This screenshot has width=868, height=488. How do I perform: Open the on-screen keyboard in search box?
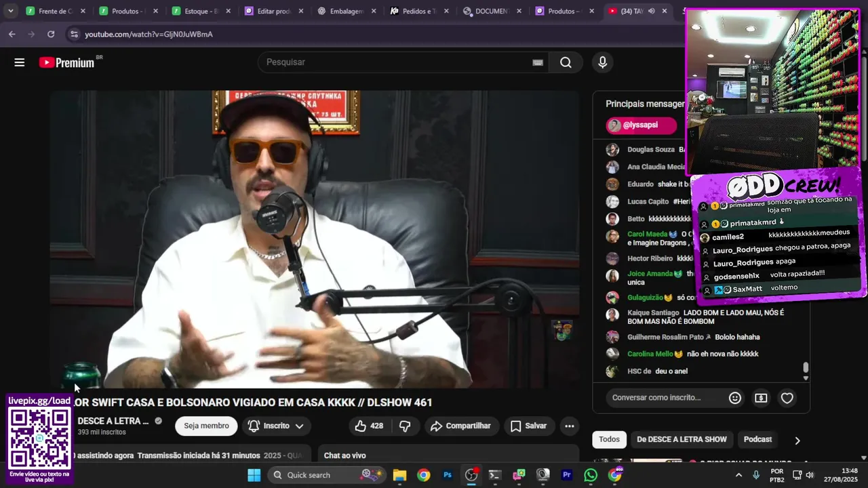(x=538, y=62)
